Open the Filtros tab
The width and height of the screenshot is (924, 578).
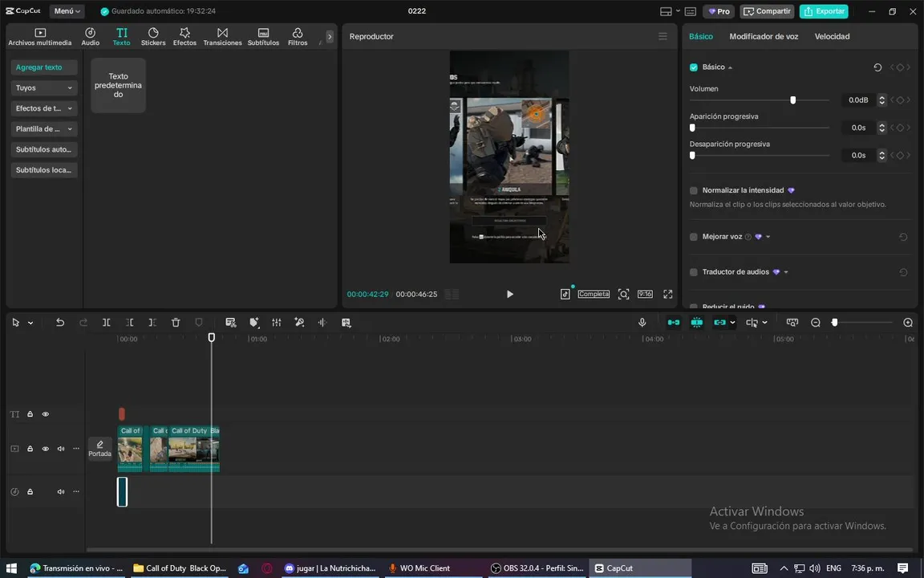pyautogui.click(x=298, y=37)
